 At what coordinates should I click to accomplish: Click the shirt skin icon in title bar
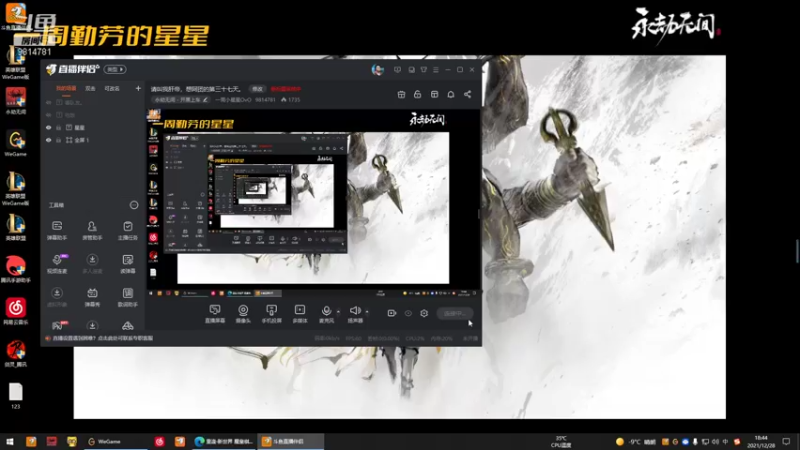click(x=423, y=70)
